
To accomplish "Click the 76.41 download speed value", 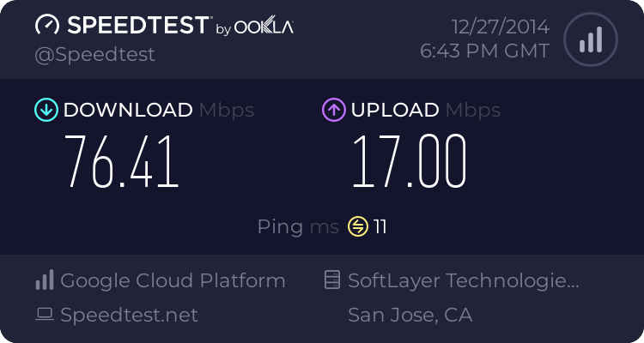I will [x=123, y=162].
